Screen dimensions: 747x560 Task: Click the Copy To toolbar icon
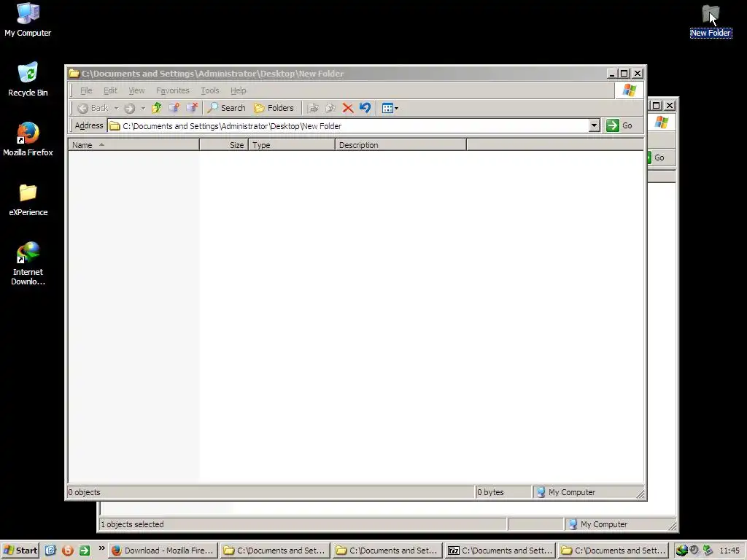coord(330,108)
